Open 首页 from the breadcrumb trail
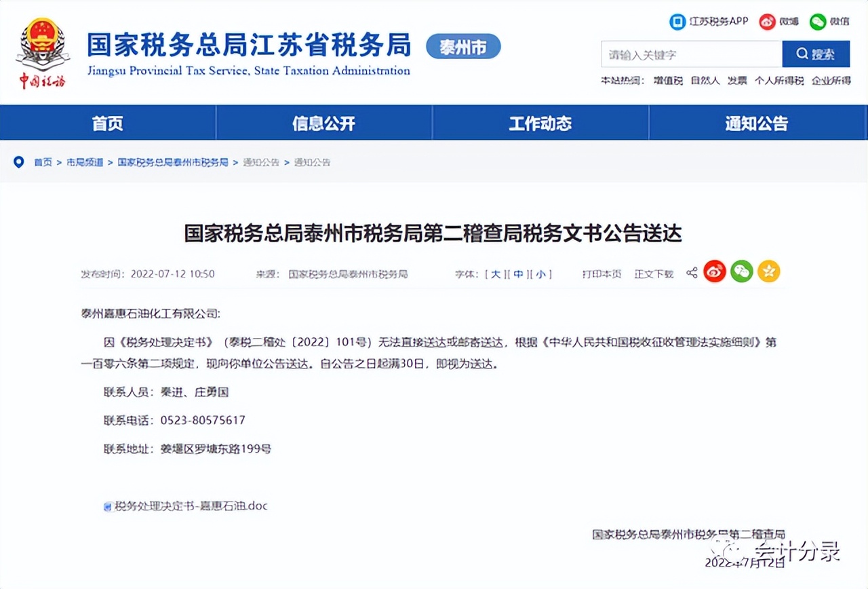This screenshot has width=868, height=589. point(43,162)
